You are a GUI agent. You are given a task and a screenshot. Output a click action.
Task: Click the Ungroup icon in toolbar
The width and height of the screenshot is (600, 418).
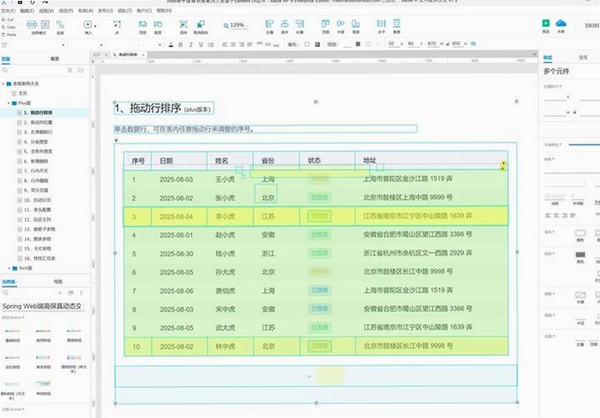[x=201, y=24]
